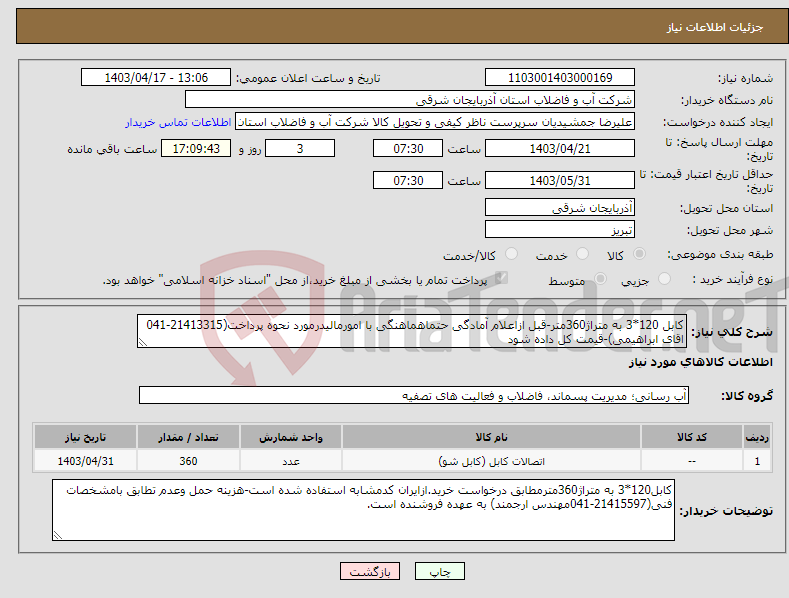Select the خدمت radio button

(x=582, y=254)
